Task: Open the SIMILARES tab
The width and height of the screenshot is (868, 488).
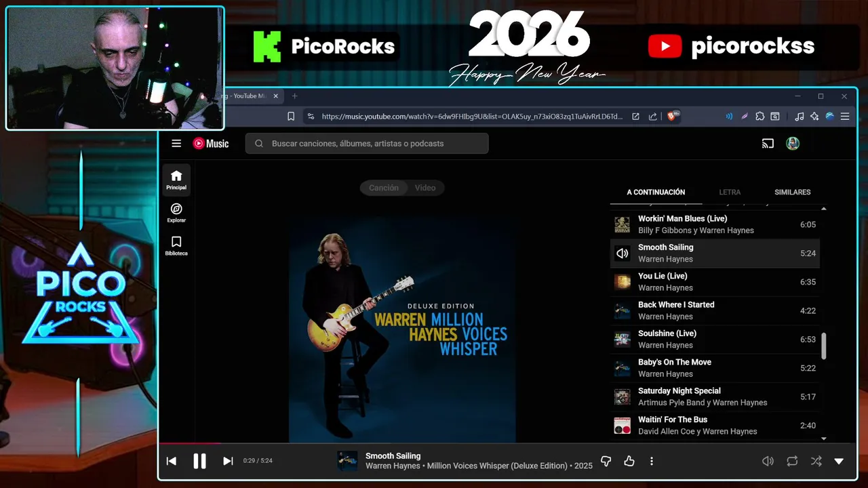Action: [x=793, y=192]
